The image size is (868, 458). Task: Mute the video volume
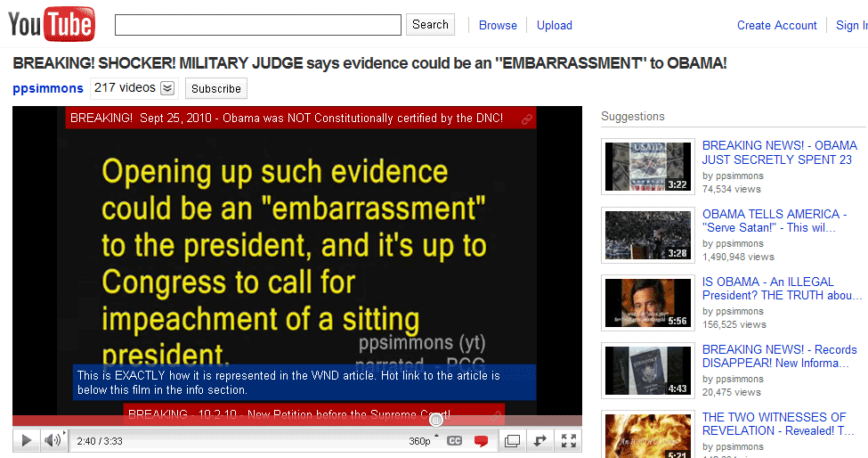[53, 440]
